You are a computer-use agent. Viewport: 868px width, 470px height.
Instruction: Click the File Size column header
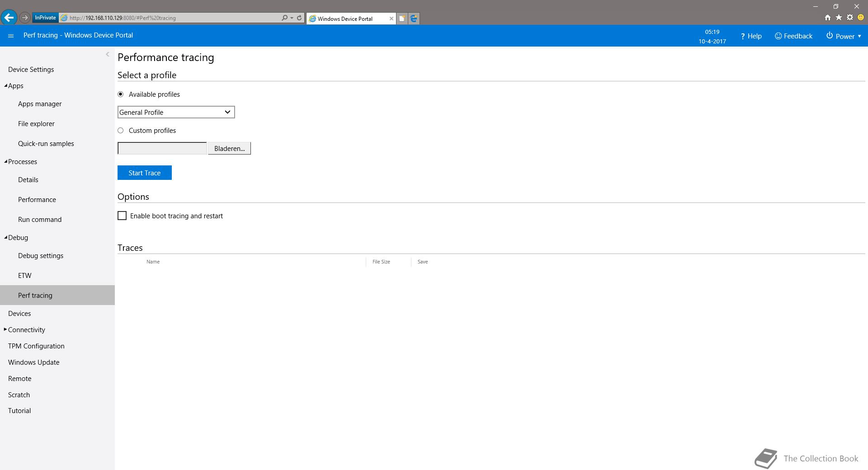pos(381,262)
